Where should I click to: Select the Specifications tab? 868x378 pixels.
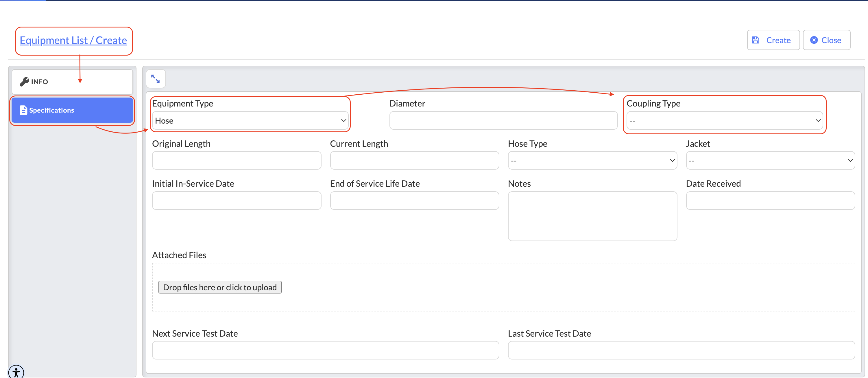72,110
